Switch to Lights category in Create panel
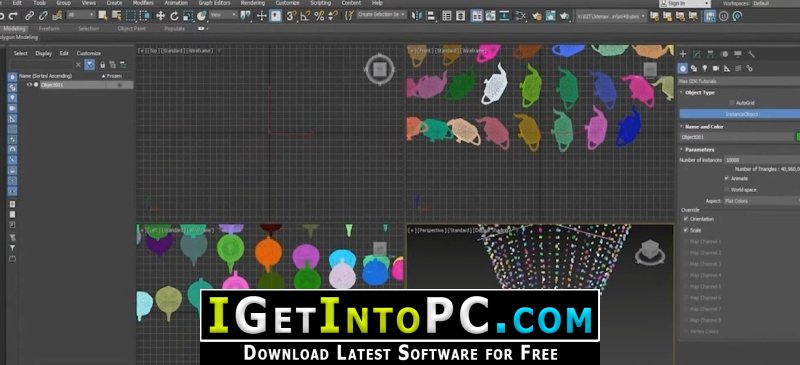Image resolution: width=800 pixels, height=365 pixels. [x=705, y=68]
